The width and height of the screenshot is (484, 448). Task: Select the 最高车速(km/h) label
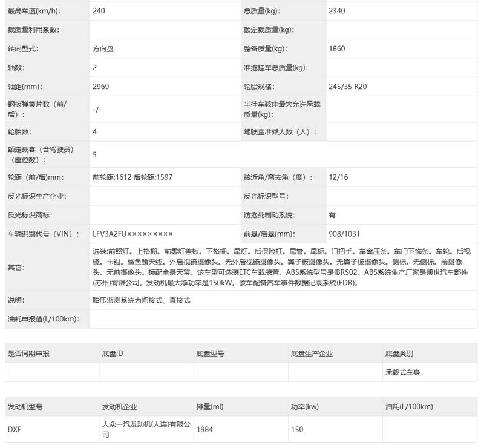coord(34,11)
